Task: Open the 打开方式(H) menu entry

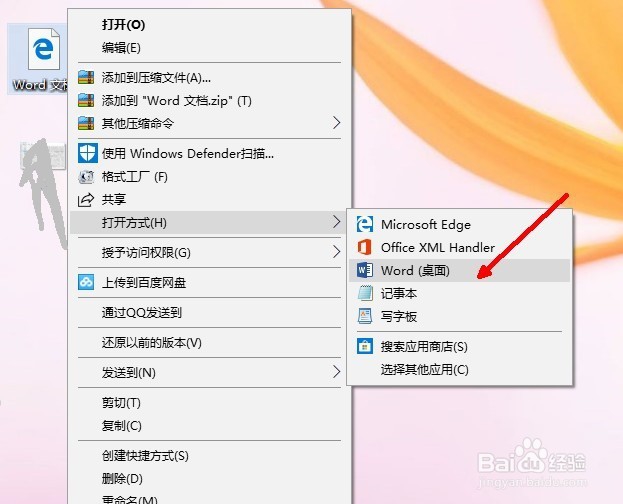Action: [209, 222]
